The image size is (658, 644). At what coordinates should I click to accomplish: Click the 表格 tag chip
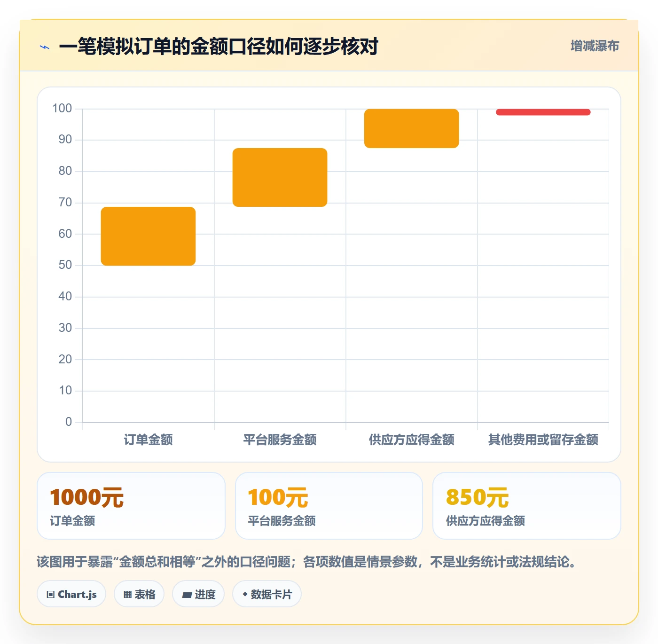[x=139, y=594]
